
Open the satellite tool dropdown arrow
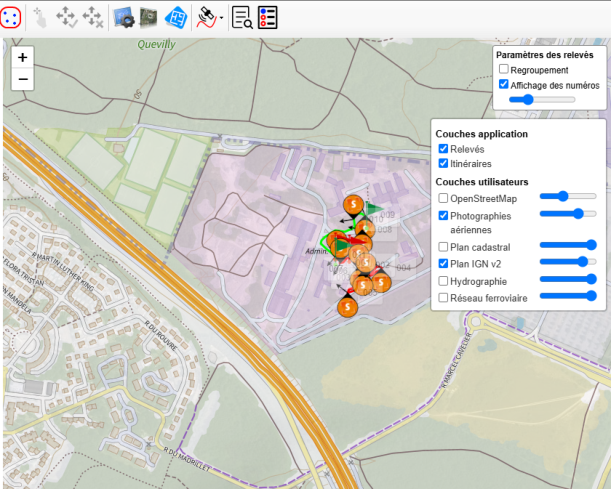point(220,18)
